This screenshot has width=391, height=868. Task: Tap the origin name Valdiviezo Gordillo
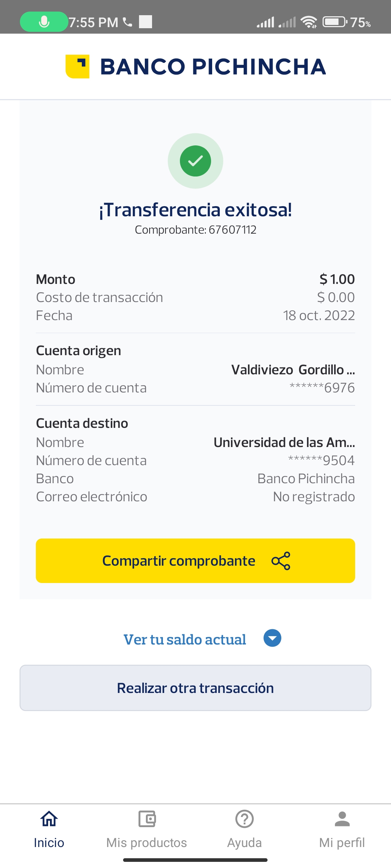(x=293, y=370)
